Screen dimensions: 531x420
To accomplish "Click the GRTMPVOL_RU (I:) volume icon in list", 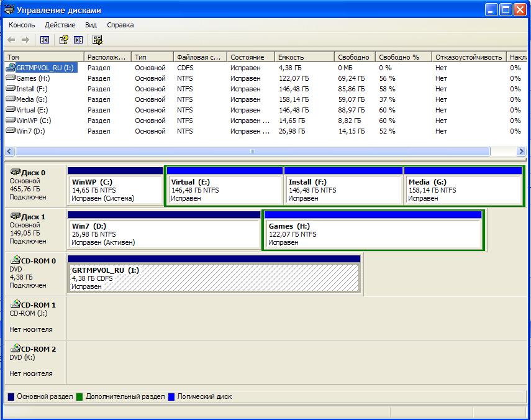I will coord(11,68).
